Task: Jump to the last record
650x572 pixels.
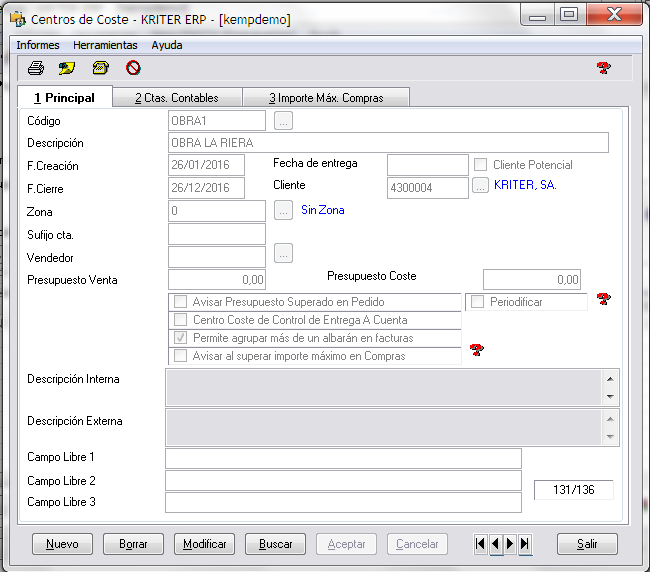Action: point(525,544)
